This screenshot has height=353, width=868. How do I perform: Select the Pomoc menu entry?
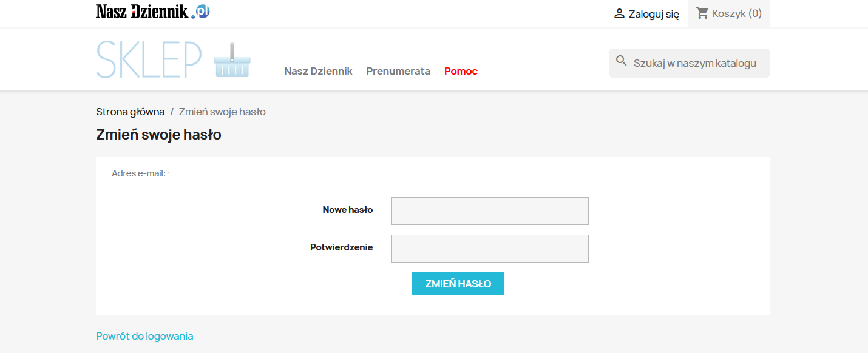tap(461, 71)
